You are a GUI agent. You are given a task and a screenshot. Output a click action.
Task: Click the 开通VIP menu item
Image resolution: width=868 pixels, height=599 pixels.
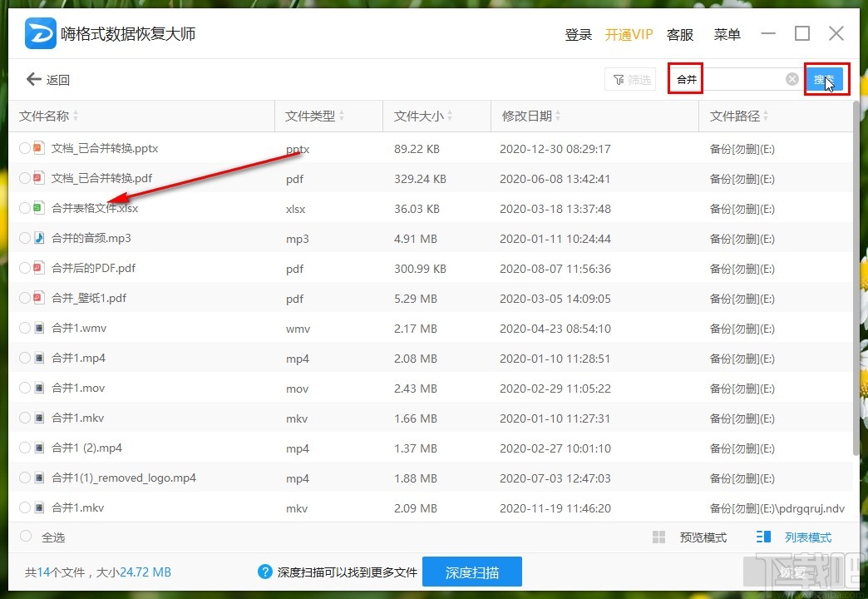click(x=629, y=34)
